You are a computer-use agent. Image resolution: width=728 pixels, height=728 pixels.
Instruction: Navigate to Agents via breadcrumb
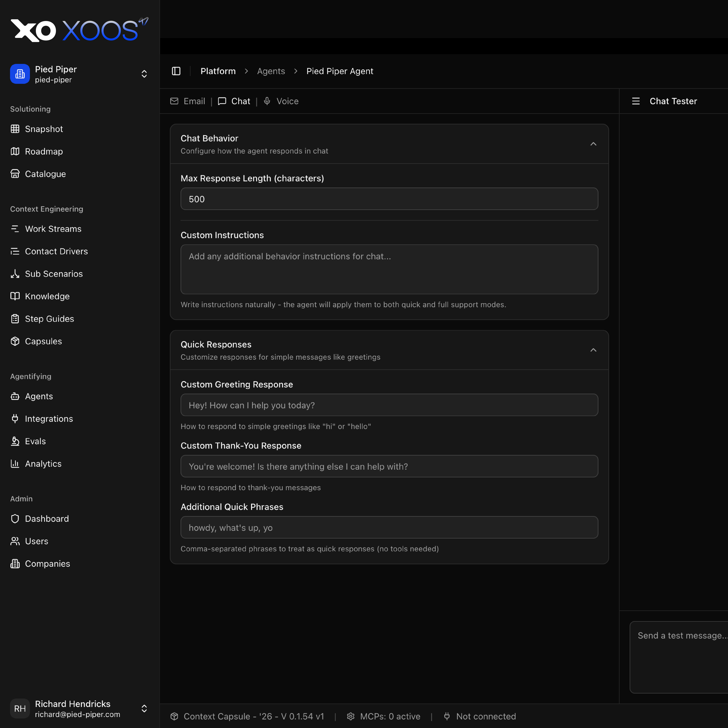tap(271, 71)
